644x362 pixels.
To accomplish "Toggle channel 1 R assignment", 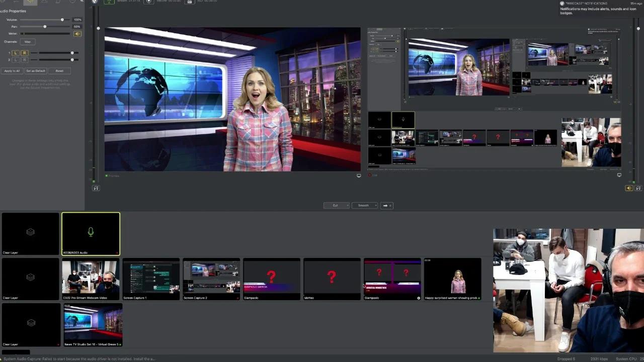I will tap(24, 52).
